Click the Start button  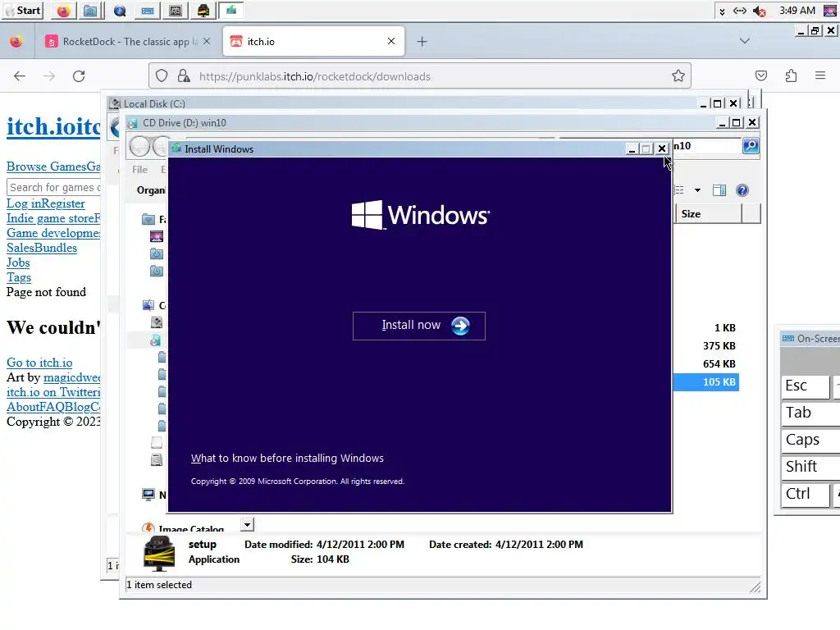click(x=22, y=11)
